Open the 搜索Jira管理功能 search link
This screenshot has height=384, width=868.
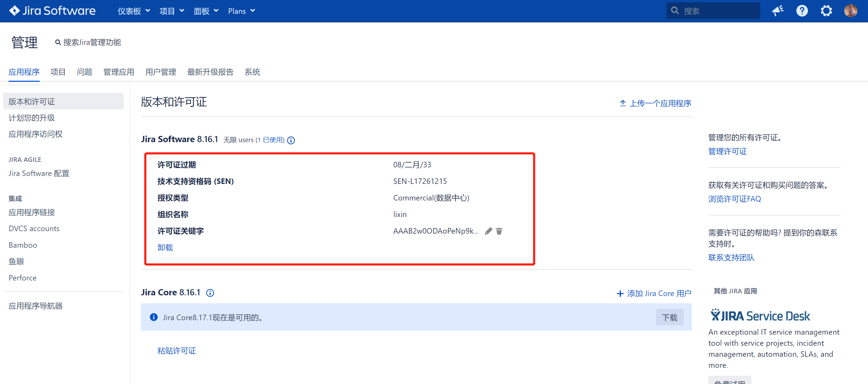[x=88, y=42]
